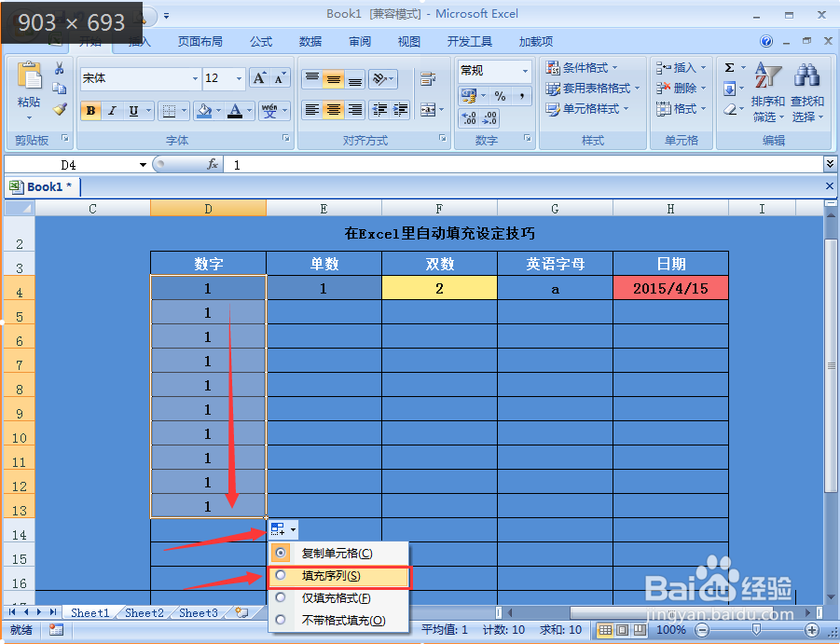Increase indent
Image resolution: width=840 pixels, height=644 pixels.
tap(400, 110)
